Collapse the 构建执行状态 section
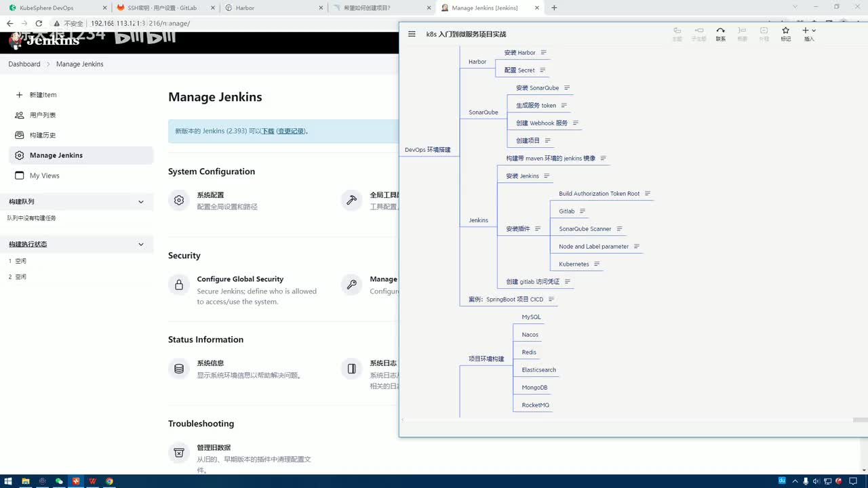This screenshot has width=868, height=488. (141, 244)
